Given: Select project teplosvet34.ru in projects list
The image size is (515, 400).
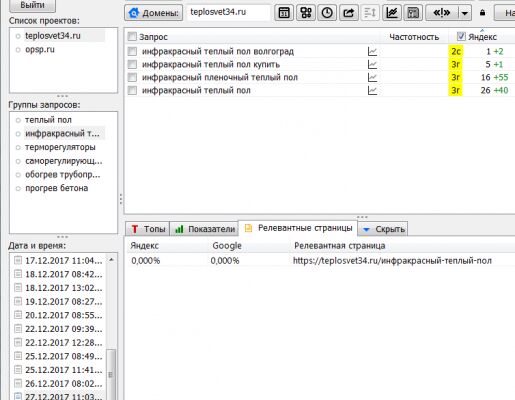Looking at the screenshot, I should click(x=53, y=36).
